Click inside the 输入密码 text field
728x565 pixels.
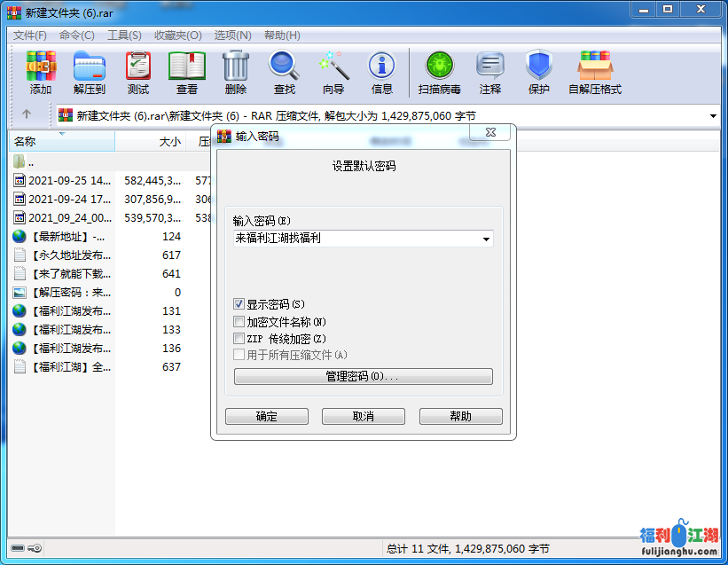(355, 239)
